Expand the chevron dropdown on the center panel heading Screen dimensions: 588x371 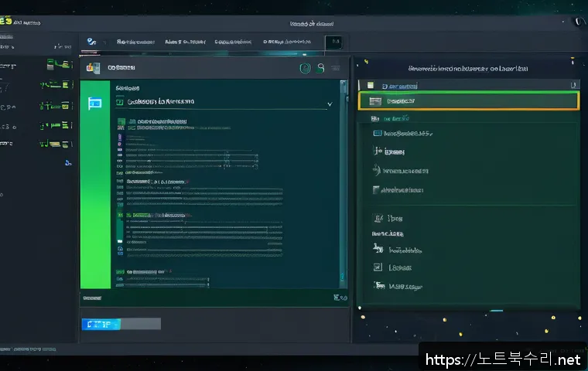coord(330,102)
